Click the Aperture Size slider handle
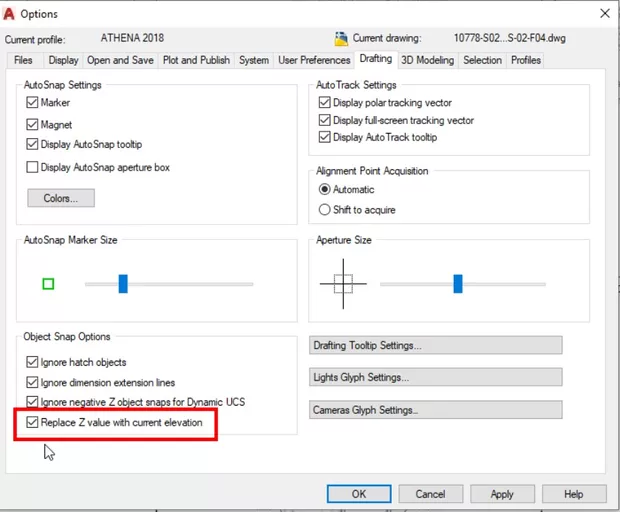The width and height of the screenshot is (620, 512). tap(458, 284)
